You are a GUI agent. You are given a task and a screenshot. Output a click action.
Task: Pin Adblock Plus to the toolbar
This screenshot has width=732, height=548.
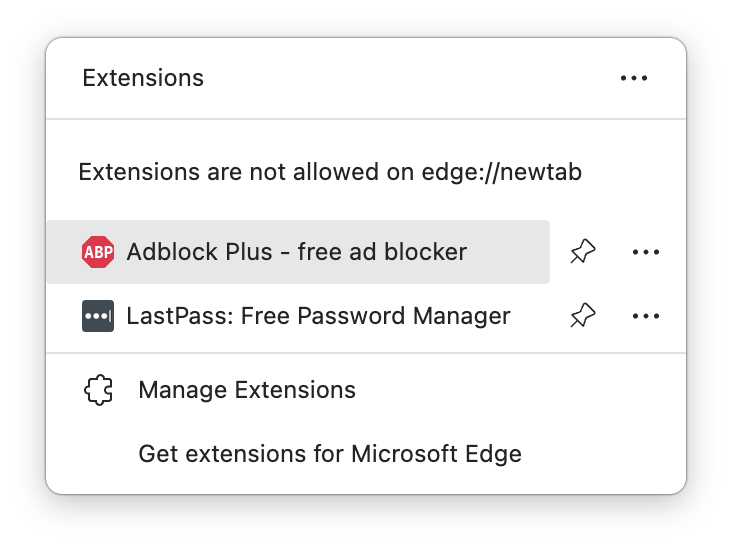click(x=581, y=252)
